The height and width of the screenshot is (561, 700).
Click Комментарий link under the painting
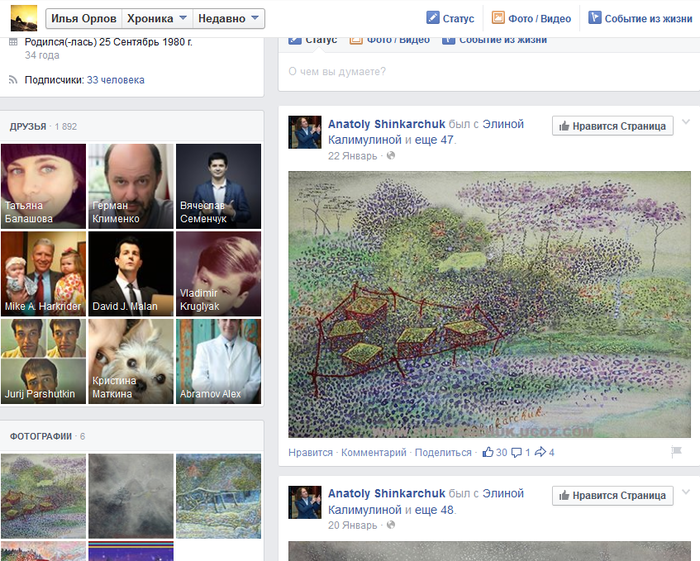point(374,453)
